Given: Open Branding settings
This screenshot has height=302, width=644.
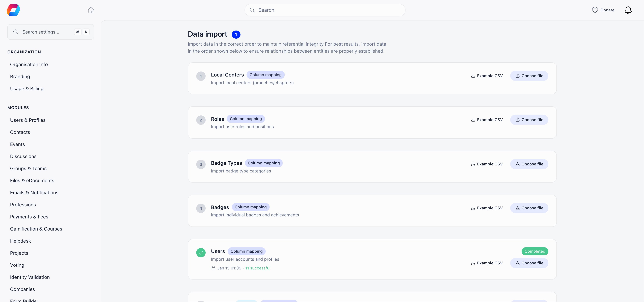Looking at the screenshot, I should [x=20, y=77].
